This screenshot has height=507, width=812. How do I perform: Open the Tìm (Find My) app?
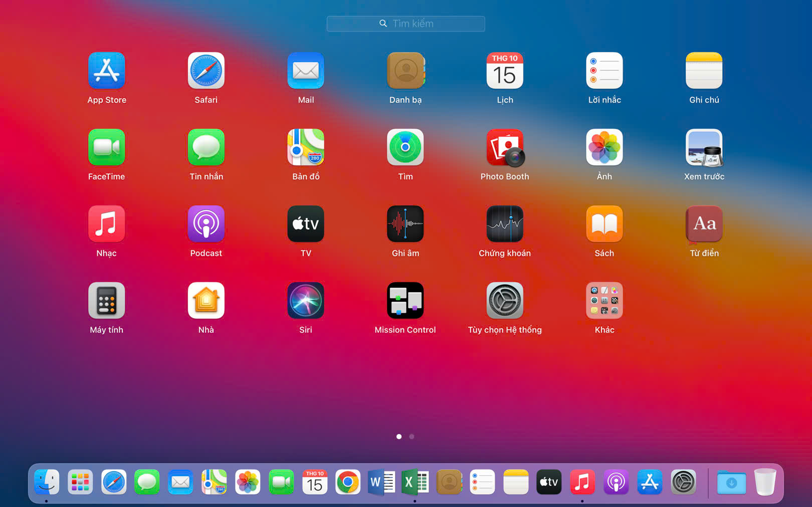(x=405, y=148)
